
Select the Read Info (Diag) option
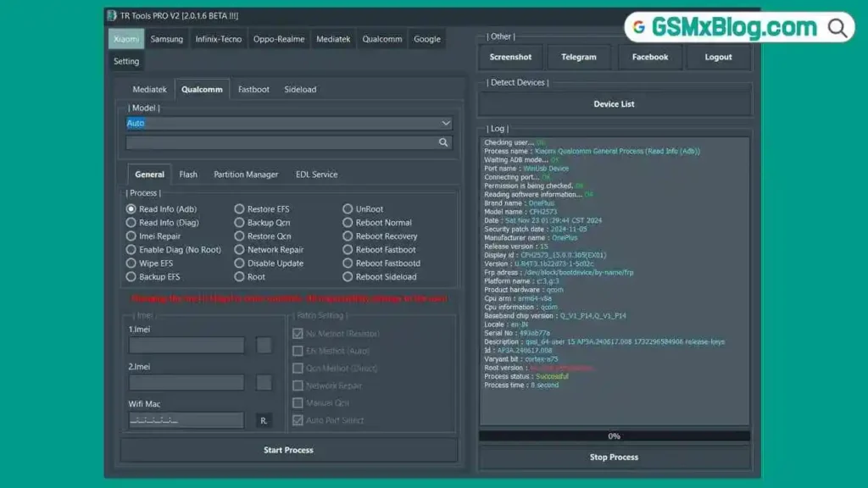point(131,223)
